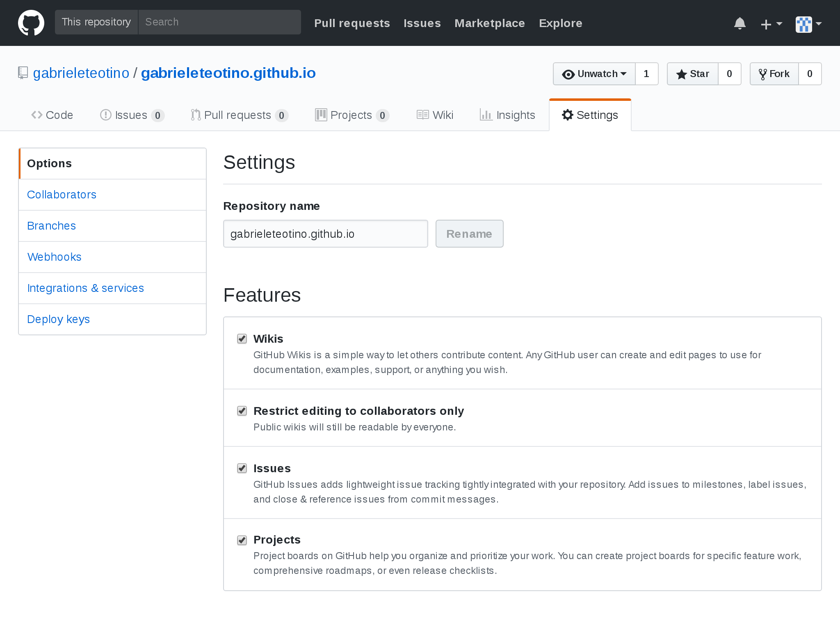Open Deploy keys settings page
840x628 pixels.
[x=112, y=319]
